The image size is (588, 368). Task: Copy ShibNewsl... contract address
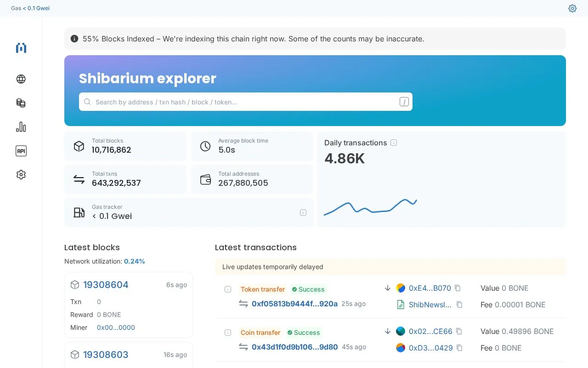[x=459, y=305]
